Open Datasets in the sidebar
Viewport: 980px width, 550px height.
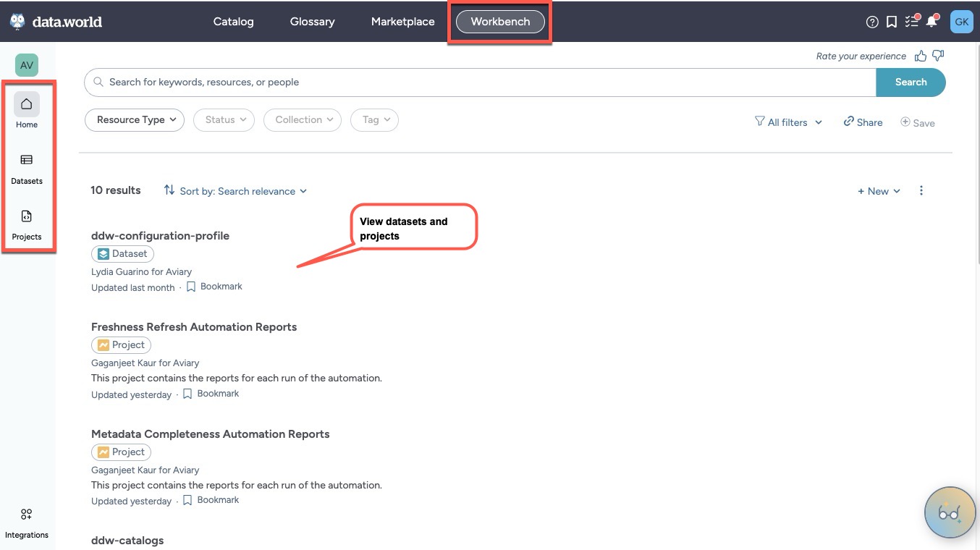click(27, 168)
